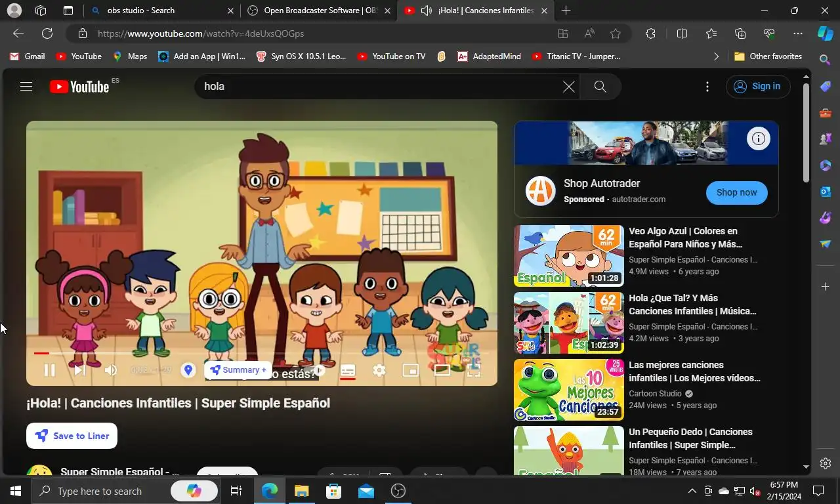Open the Windows Start menu
Image resolution: width=840 pixels, height=504 pixels.
tap(15, 491)
